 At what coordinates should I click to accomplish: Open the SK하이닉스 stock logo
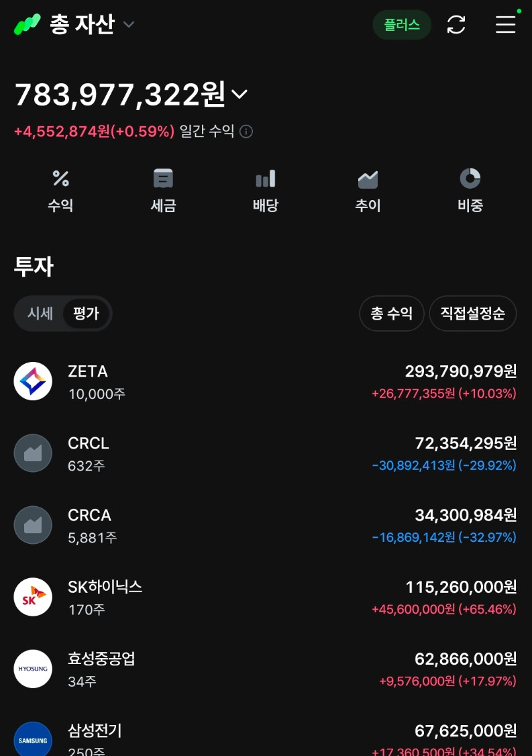[33, 597]
